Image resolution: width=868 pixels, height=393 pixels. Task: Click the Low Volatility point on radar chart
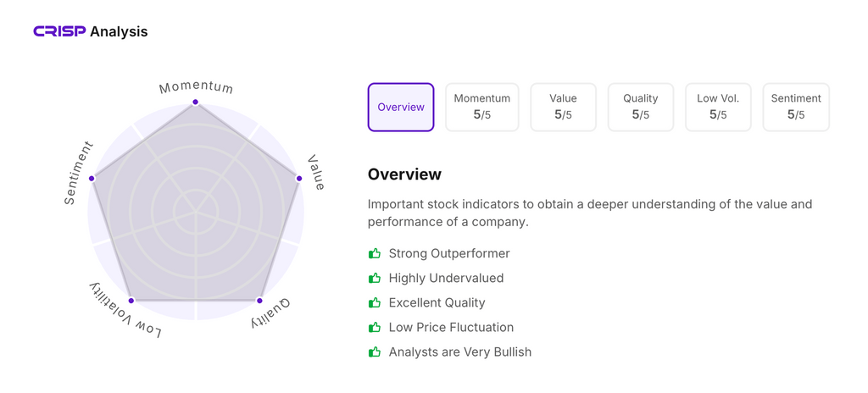tap(131, 301)
